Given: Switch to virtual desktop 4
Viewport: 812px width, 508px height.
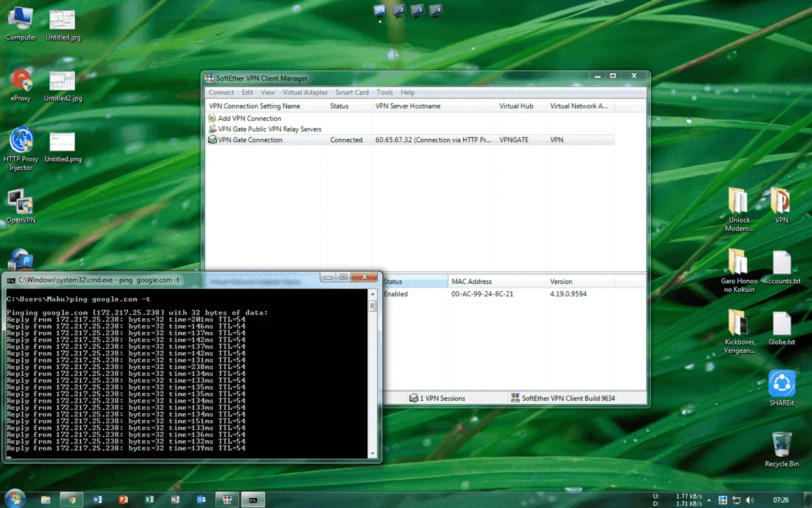Looking at the screenshot, I should click(436, 9).
